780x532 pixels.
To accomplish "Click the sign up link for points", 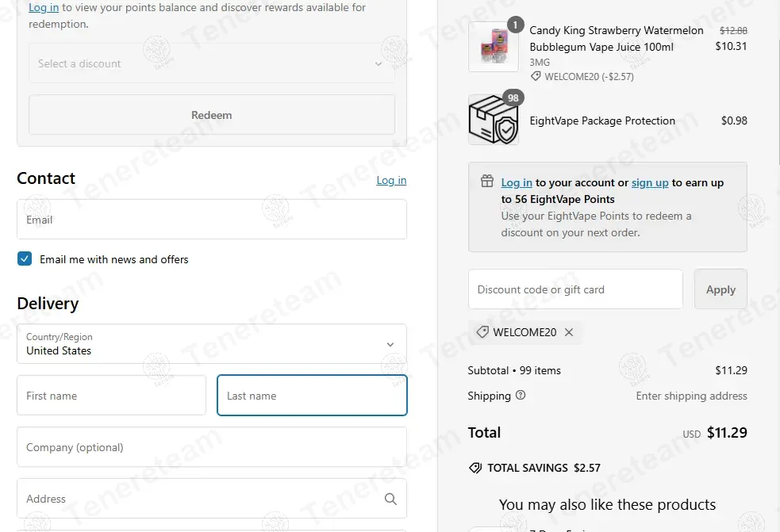I will pyautogui.click(x=650, y=182).
